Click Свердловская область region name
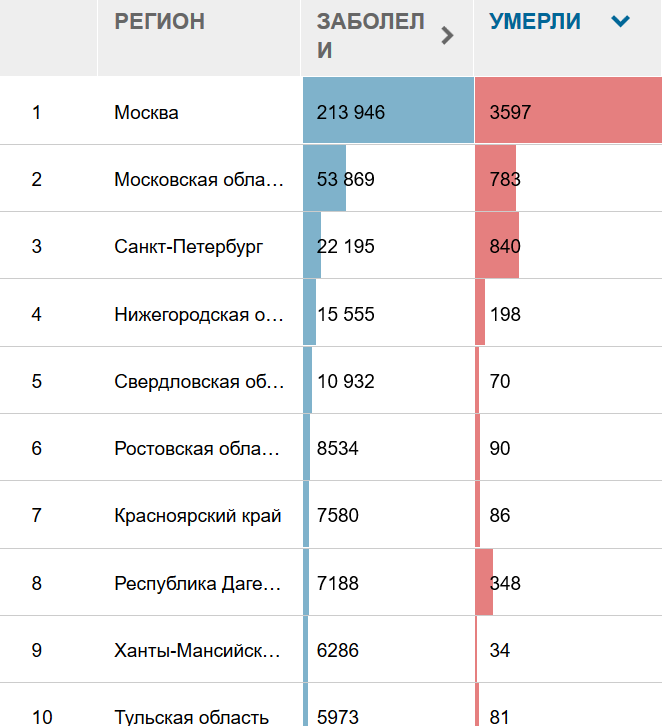 pyautogui.click(x=199, y=382)
